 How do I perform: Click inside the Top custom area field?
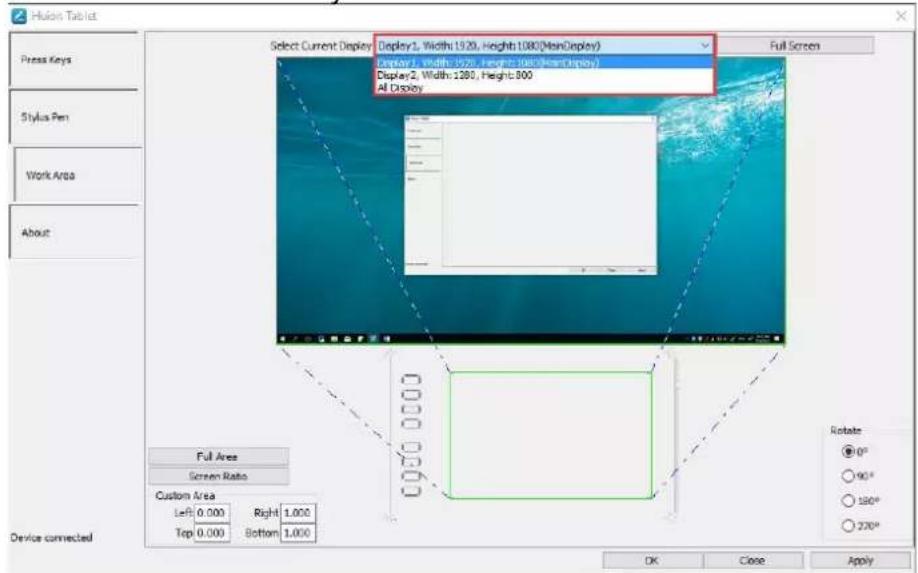pos(211,533)
